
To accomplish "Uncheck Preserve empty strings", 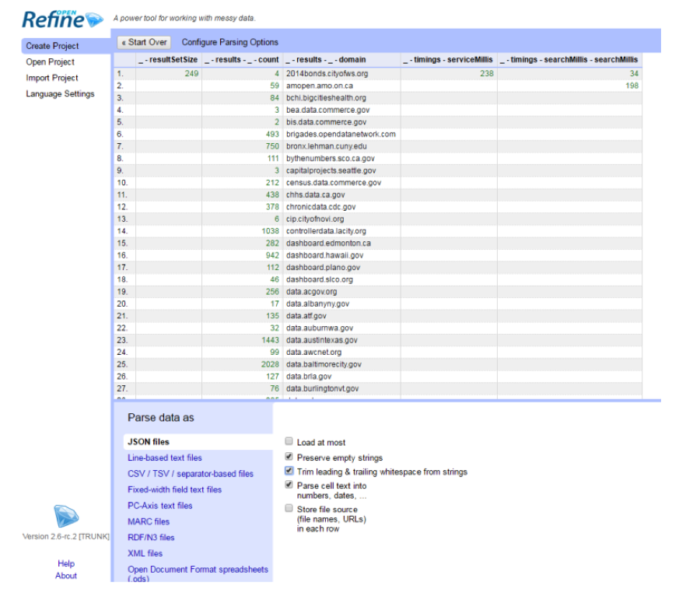I will [x=289, y=457].
